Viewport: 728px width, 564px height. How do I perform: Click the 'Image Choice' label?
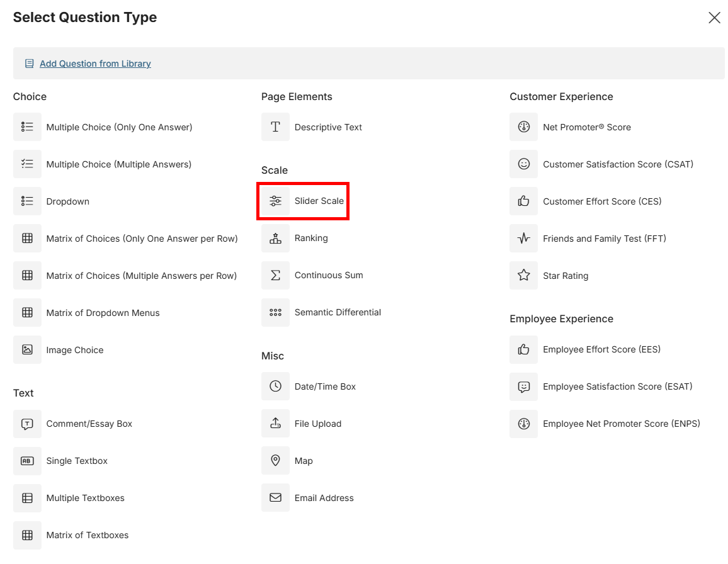click(75, 350)
